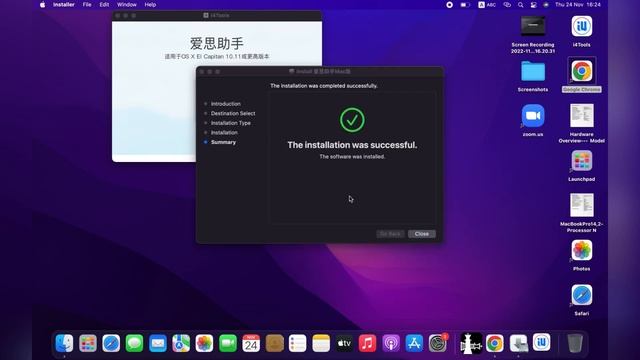Image resolution: width=640 pixels, height=360 pixels.
Task: Open FaceTime from the Dock
Action: (228, 343)
